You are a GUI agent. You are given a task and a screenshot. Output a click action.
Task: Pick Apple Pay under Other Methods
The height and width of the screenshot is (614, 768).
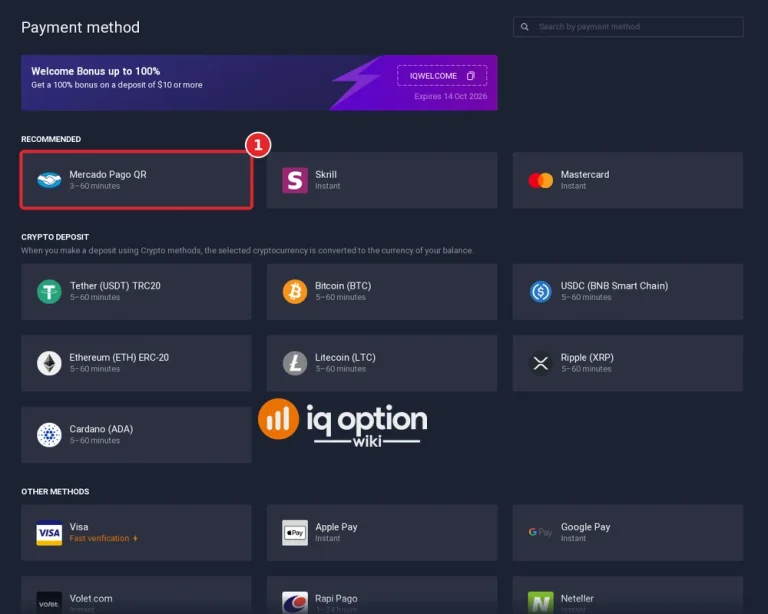382,533
